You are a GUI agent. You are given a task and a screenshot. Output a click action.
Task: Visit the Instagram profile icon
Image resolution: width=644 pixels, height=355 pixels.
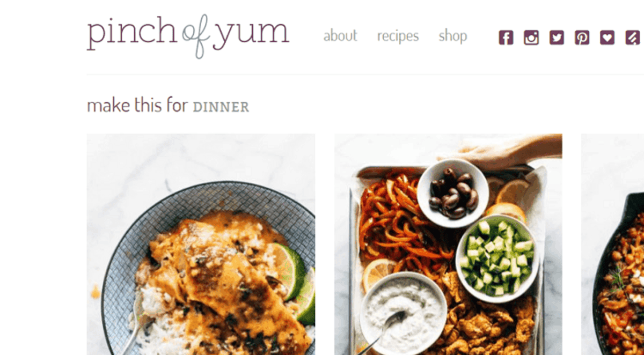tap(531, 38)
